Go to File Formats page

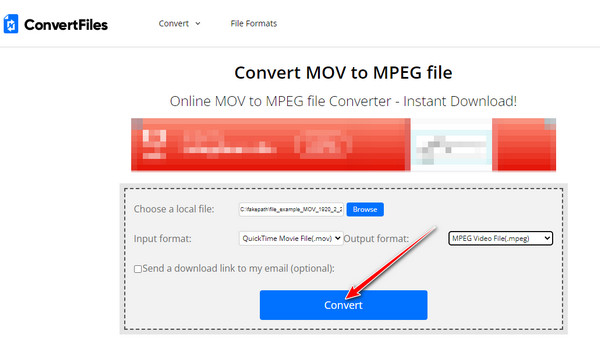pyautogui.click(x=254, y=23)
